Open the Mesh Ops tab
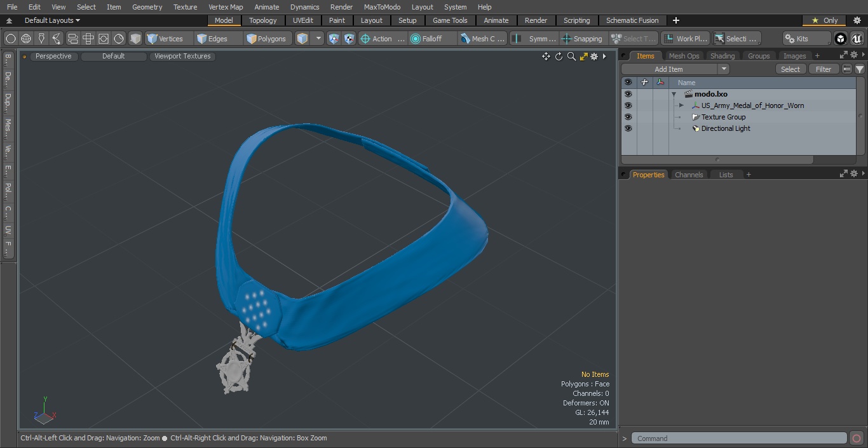The height and width of the screenshot is (448, 868). tap(684, 56)
